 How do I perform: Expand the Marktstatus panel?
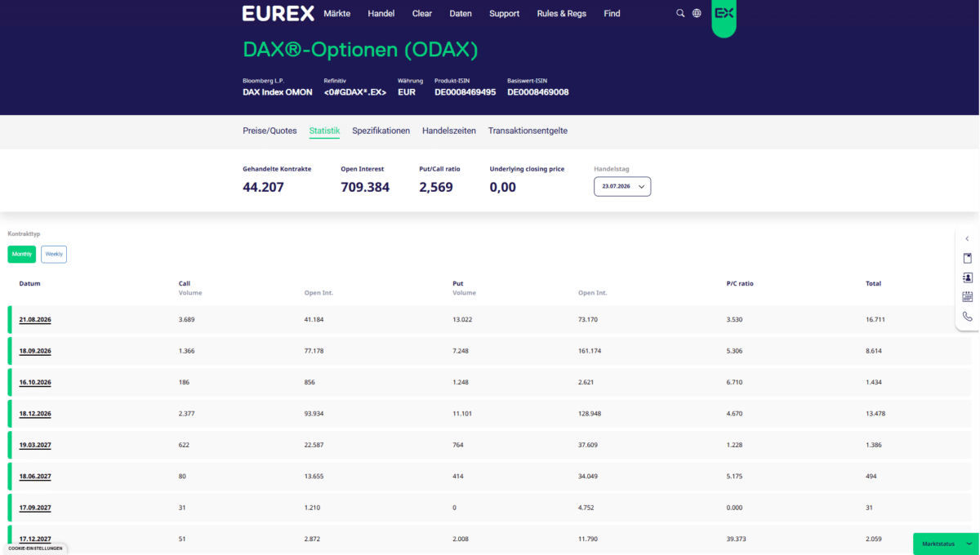946,544
